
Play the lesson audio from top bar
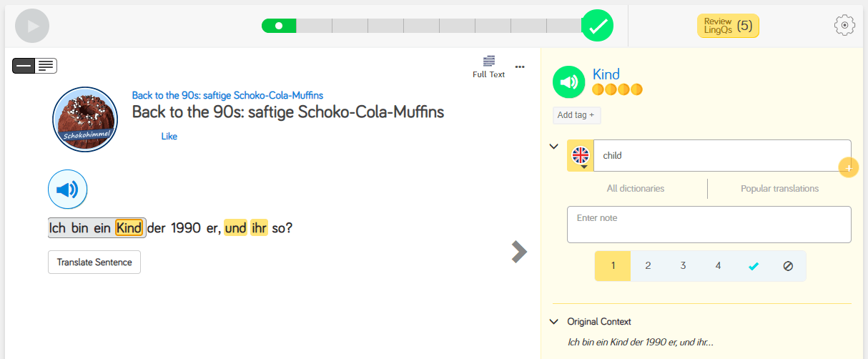pos(32,26)
